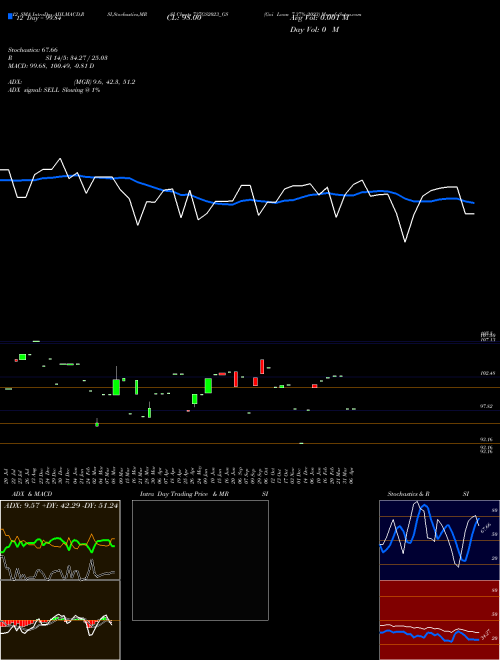The image size is (500, 660).
Task: Click the 102.48 price axis label
Action: tap(487, 373)
